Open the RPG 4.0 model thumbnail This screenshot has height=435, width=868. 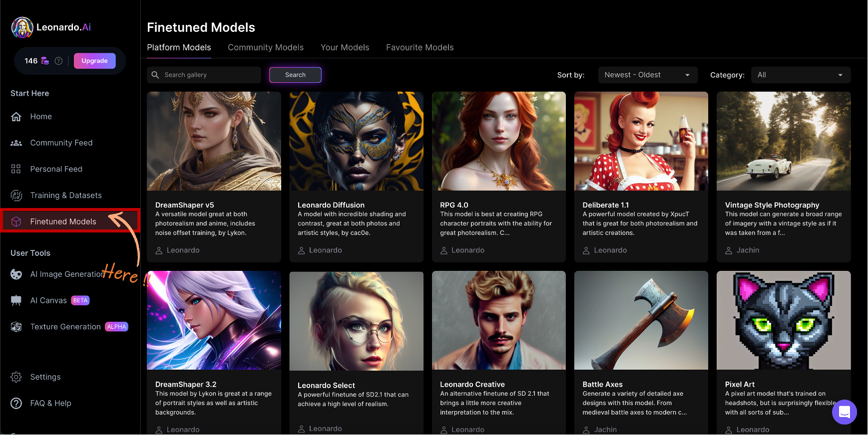coord(499,141)
